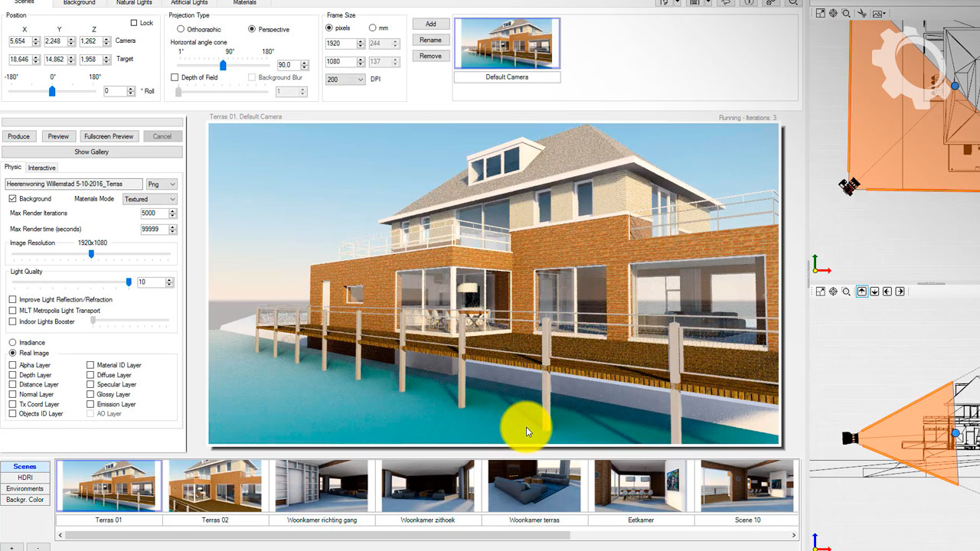The image size is (980, 551).
Task: Click the center target icon in top view
Action: 833,13
